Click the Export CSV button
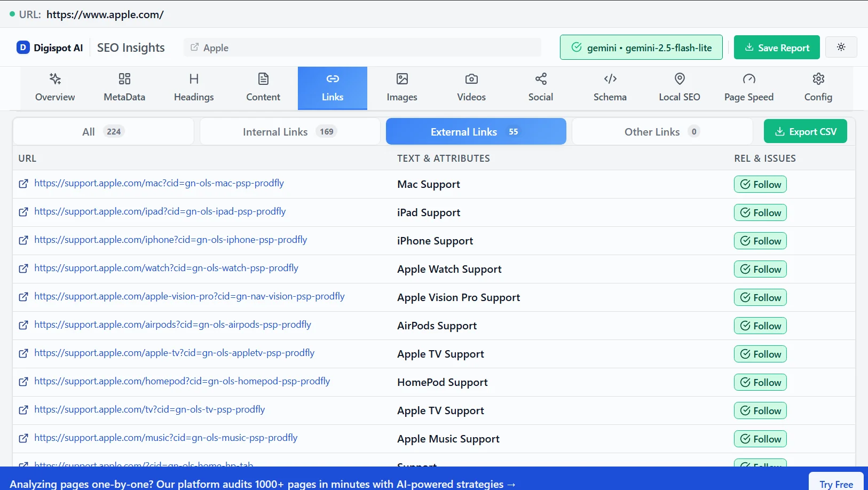868x490 pixels. 806,131
